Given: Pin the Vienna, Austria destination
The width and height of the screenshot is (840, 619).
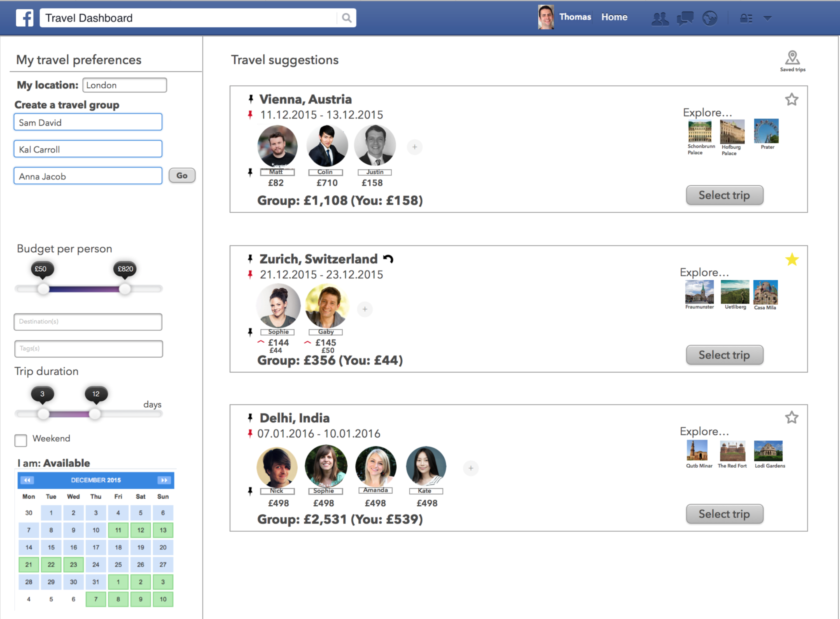Looking at the screenshot, I should (251, 99).
